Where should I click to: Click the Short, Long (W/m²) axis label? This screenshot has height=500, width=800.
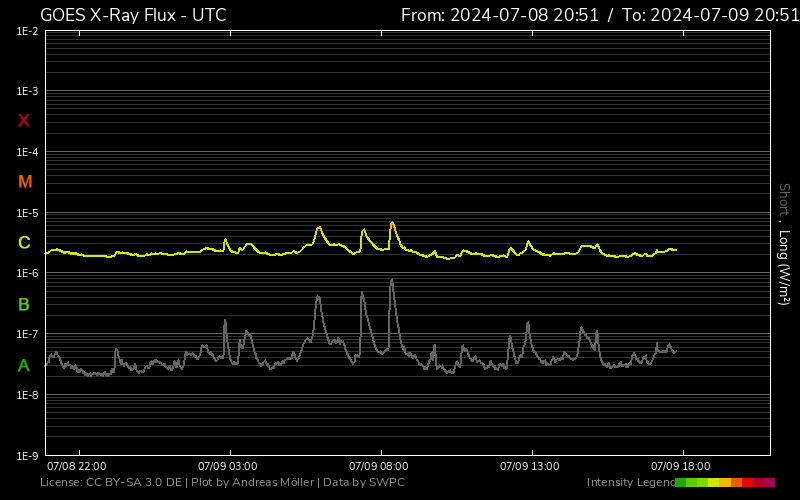784,244
